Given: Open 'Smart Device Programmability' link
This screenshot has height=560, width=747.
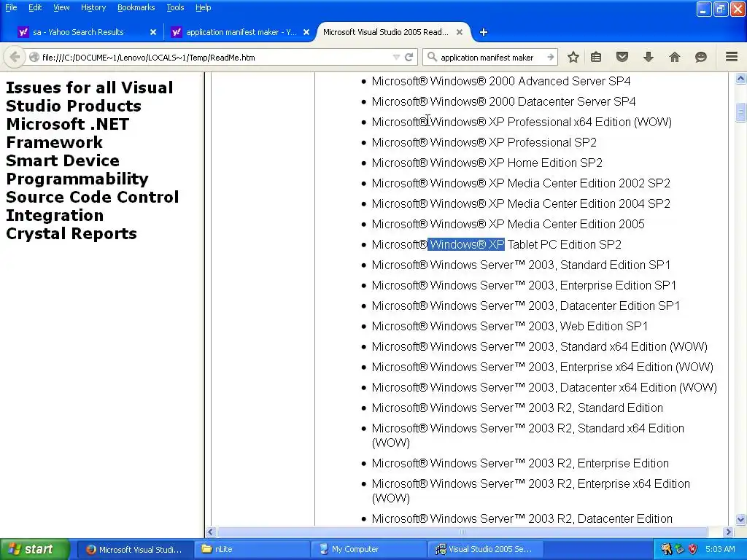Looking at the screenshot, I should point(77,169).
